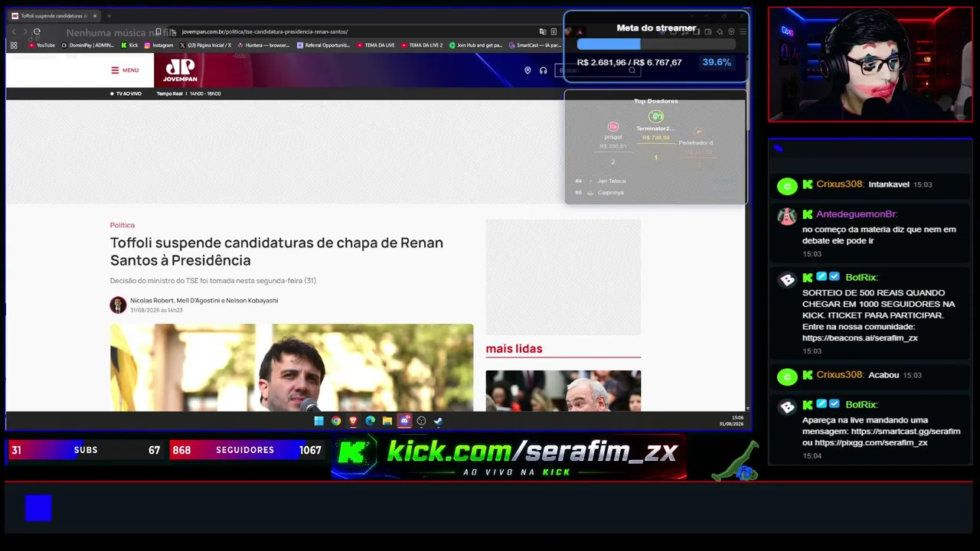Click the Nicolas Robert author names
The height and width of the screenshot is (551, 980).
point(204,301)
